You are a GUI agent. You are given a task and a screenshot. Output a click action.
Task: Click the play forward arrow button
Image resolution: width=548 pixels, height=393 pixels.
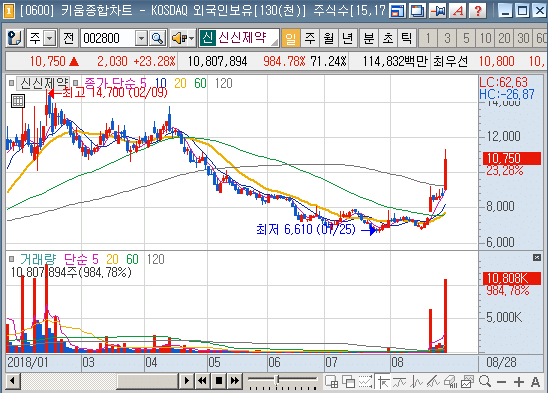point(186,381)
